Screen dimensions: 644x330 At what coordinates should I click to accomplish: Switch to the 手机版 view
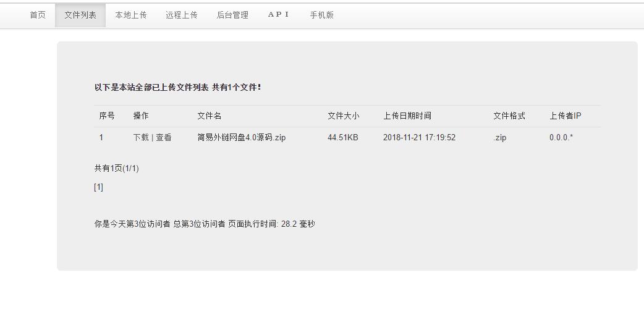tap(321, 15)
